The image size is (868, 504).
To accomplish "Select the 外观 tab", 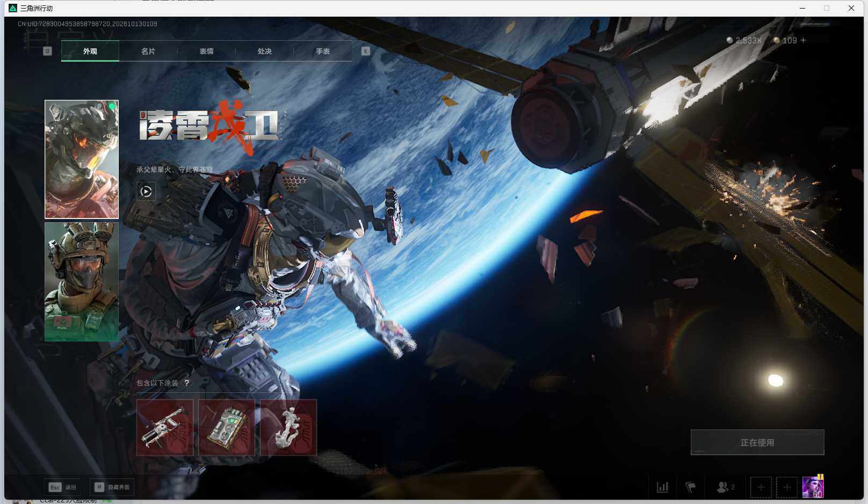I will point(90,51).
